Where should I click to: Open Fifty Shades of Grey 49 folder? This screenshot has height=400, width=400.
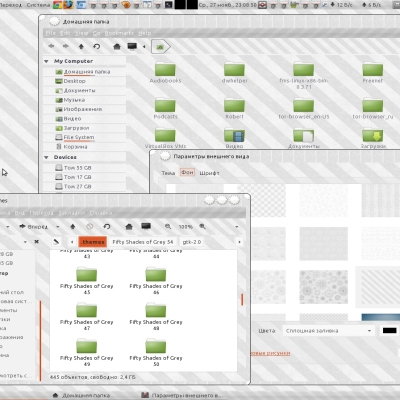click(86, 353)
